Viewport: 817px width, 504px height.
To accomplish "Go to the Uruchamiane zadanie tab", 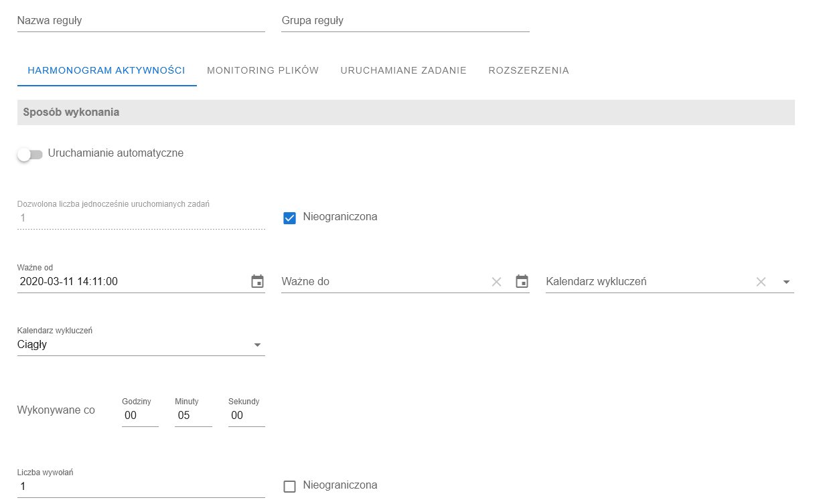I will [403, 70].
